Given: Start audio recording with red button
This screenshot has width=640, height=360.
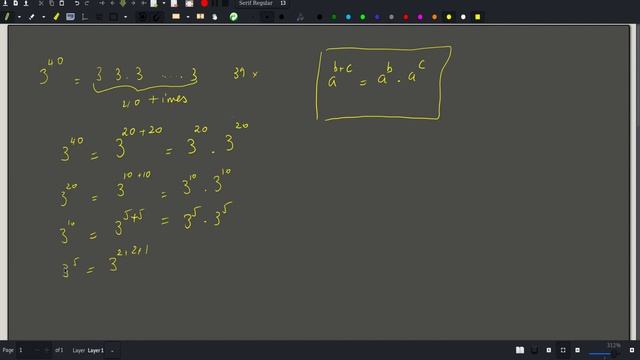Looking at the screenshot, I should pos(204,3).
